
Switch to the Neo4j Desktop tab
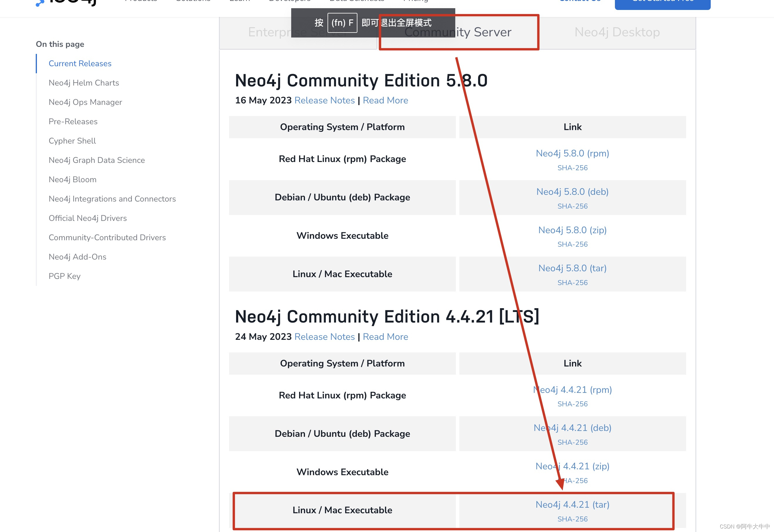point(617,32)
